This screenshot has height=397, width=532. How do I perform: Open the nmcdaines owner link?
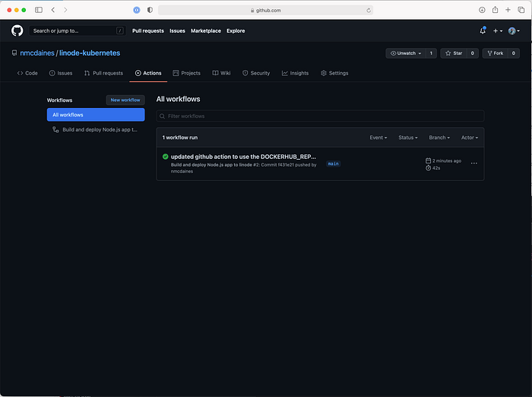point(37,53)
